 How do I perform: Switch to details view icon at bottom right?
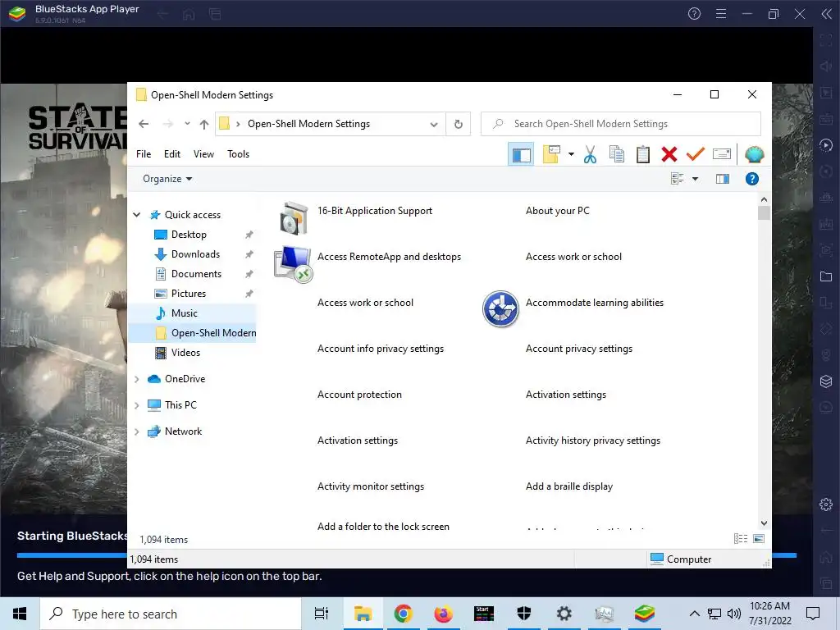[741, 539]
